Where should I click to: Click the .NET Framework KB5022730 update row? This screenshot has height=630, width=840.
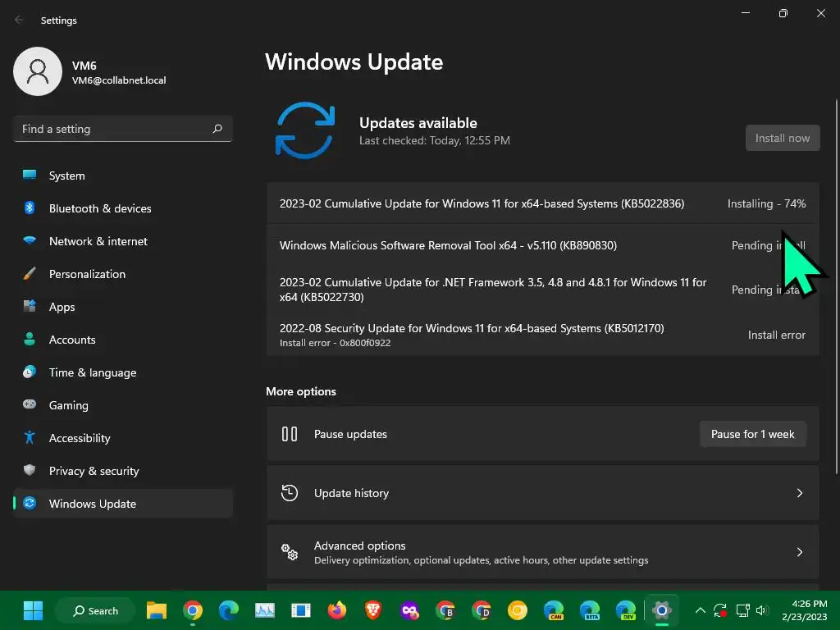[x=543, y=290]
